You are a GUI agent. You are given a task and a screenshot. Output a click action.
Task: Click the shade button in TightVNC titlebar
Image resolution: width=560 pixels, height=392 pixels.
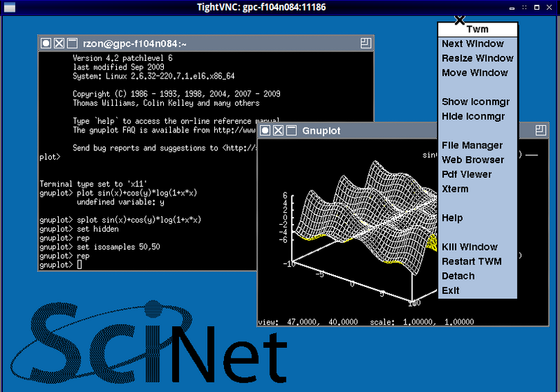pos(524,7)
